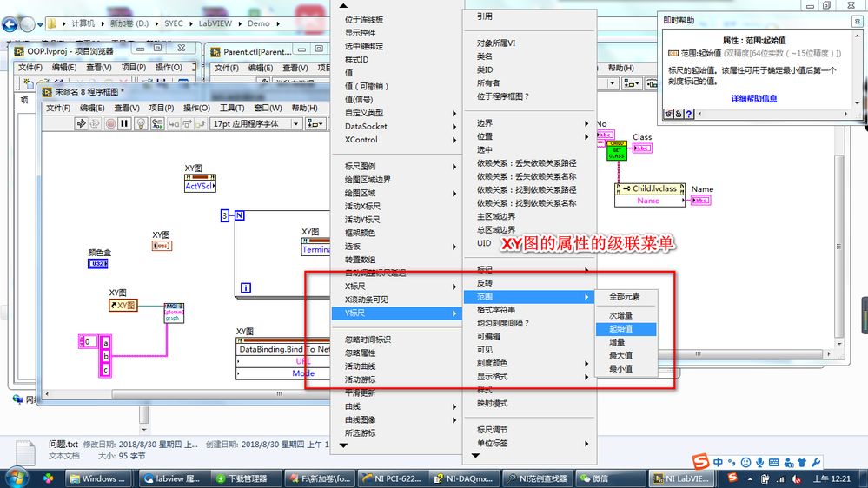Click the loop count N terminal
868x488 pixels.
(240, 215)
